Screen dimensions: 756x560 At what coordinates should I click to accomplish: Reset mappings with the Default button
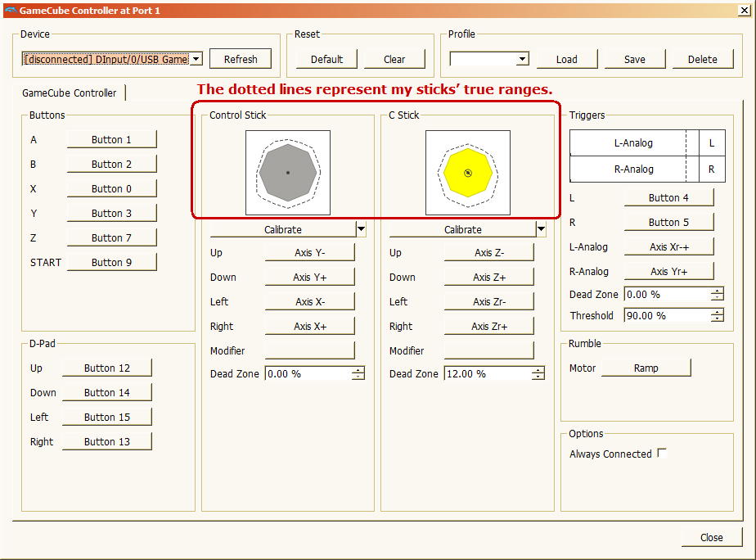(x=326, y=59)
